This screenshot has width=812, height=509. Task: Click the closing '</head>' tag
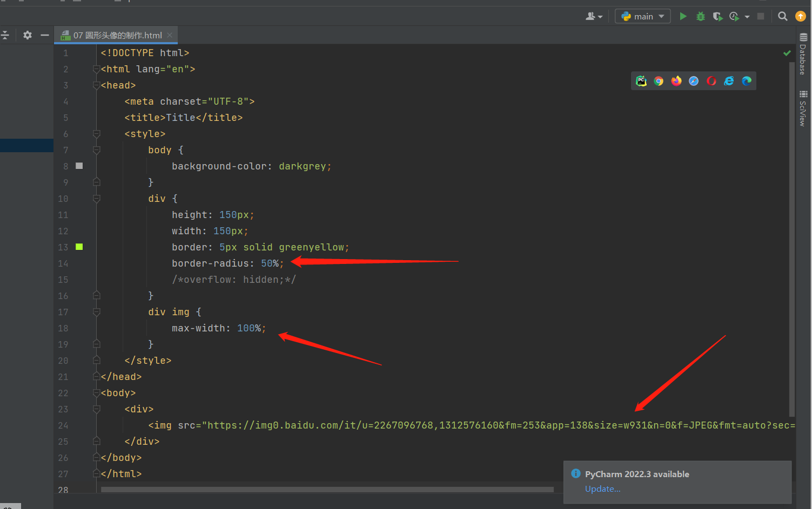tap(121, 377)
